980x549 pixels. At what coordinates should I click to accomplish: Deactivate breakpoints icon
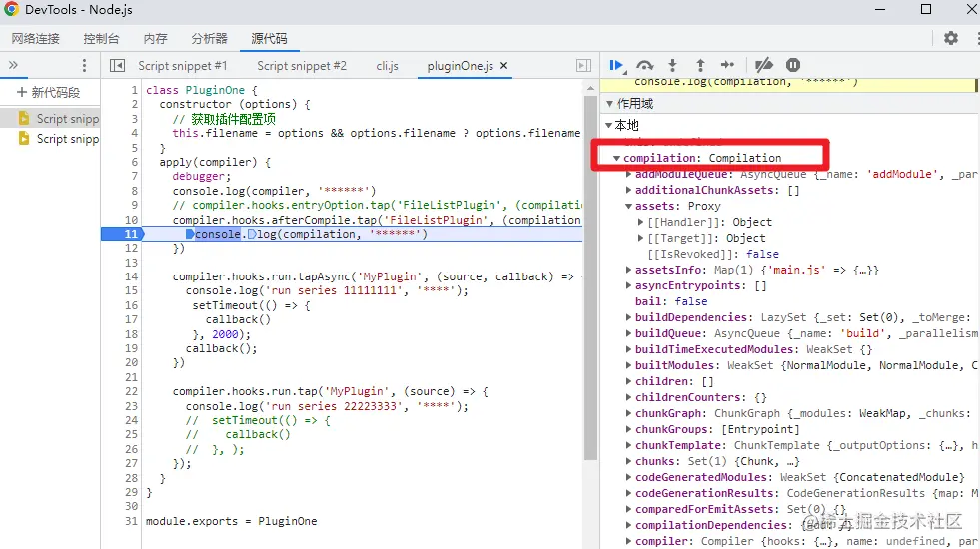764,65
